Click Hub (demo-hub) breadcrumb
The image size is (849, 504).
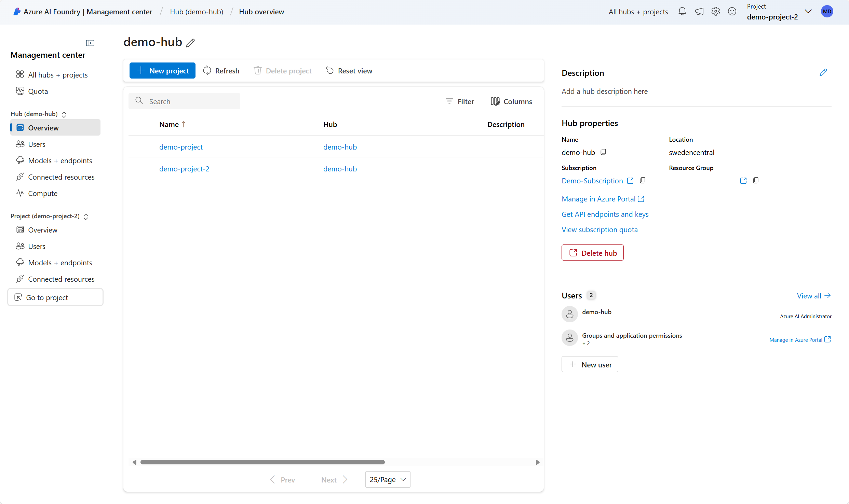pos(197,12)
